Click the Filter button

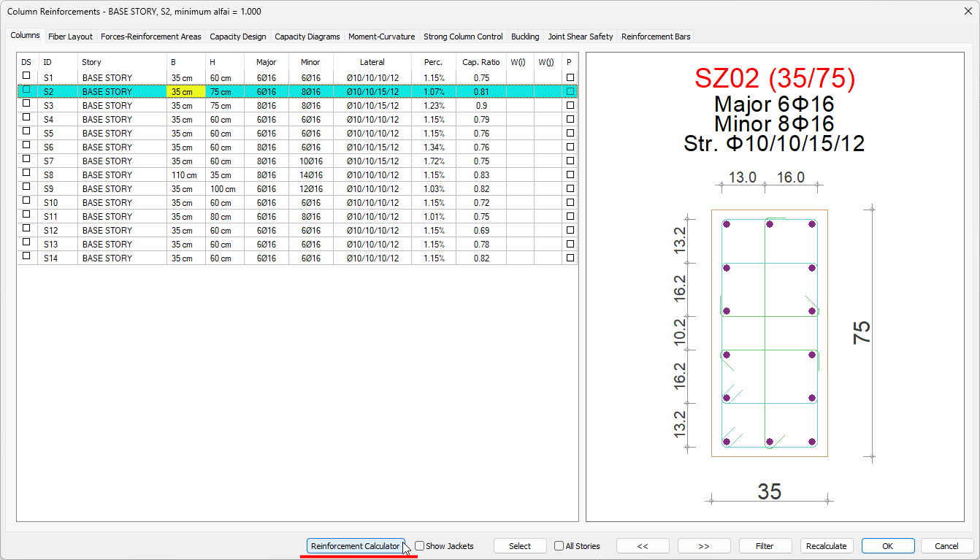(x=765, y=546)
